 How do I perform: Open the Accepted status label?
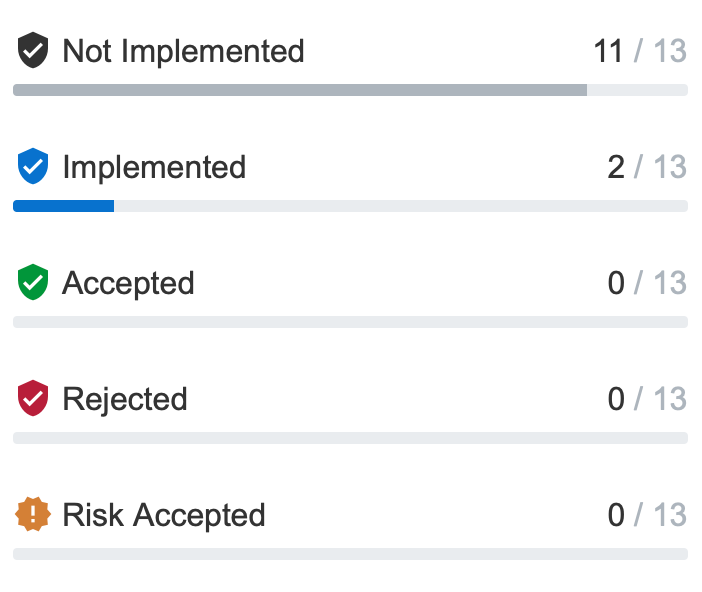pyautogui.click(x=128, y=283)
